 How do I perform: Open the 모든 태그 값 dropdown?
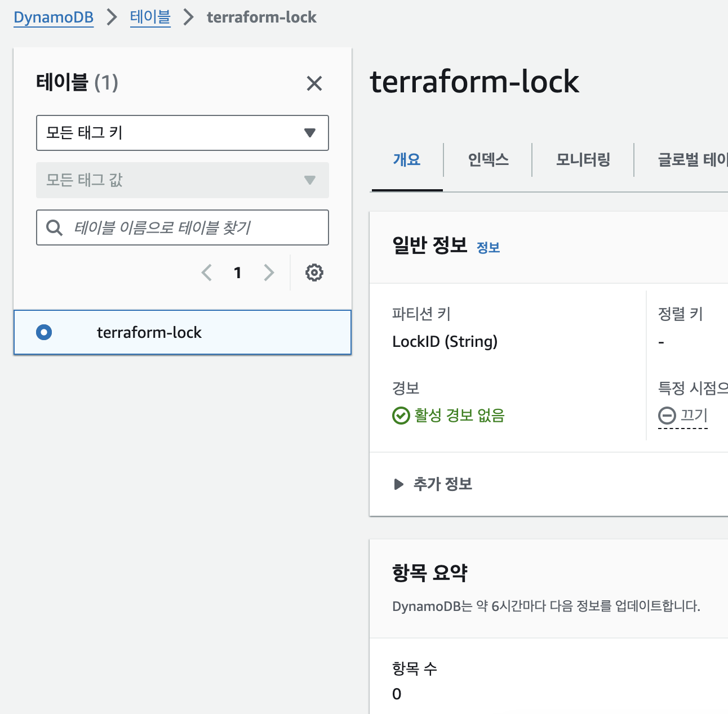(x=183, y=180)
